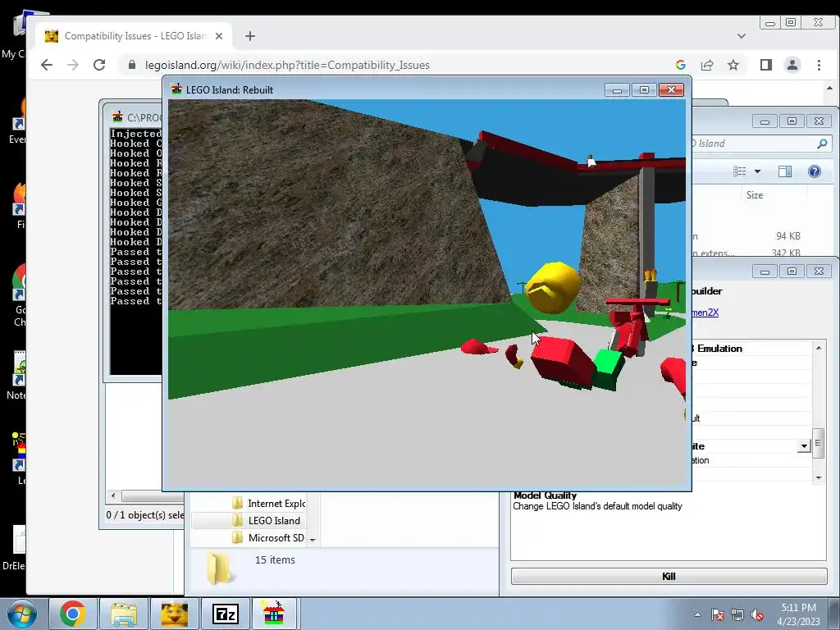Open the Windows Start button
The width and height of the screenshot is (840, 630).
[22, 614]
